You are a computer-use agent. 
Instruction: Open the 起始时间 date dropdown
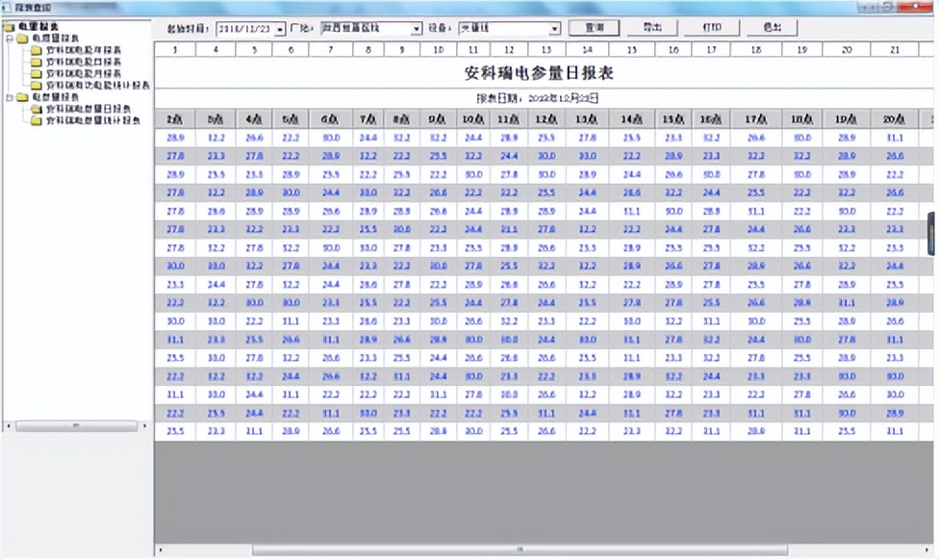[x=281, y=27]
